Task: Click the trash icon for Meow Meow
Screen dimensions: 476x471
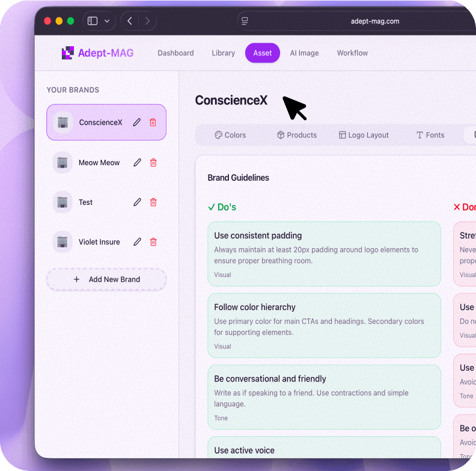Action: tap(153, 163)
